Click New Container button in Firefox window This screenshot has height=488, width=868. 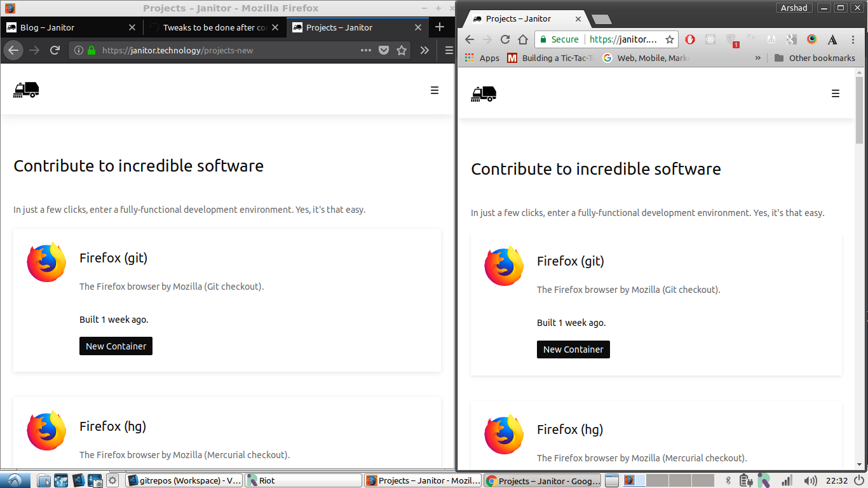[x=116, y=346]
